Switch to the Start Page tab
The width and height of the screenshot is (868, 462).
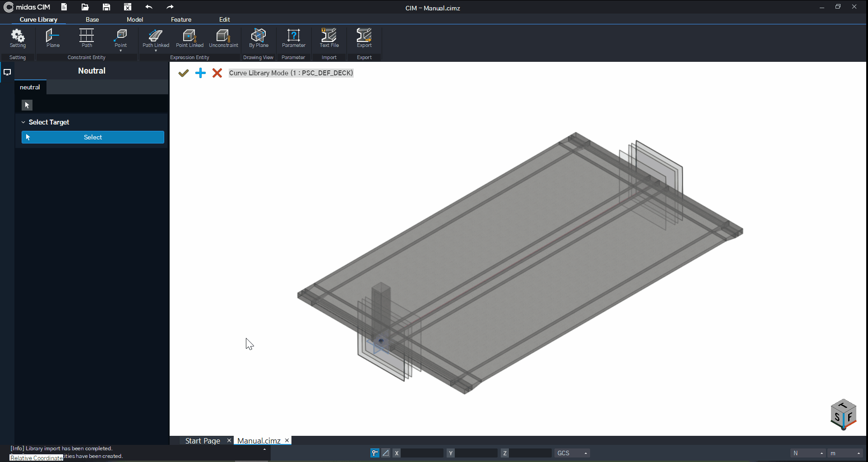point(203,441)
